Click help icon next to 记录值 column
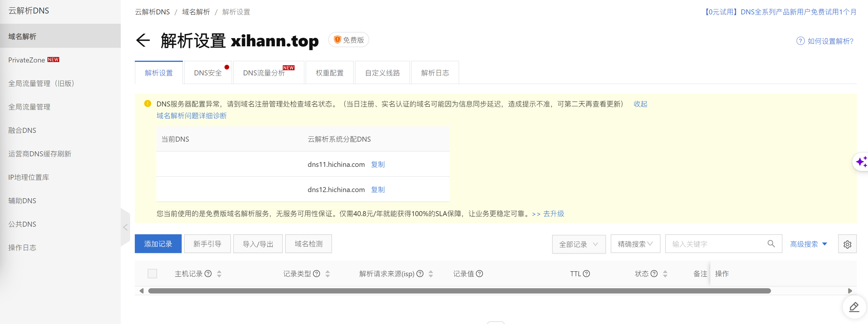 click(479, 274)
